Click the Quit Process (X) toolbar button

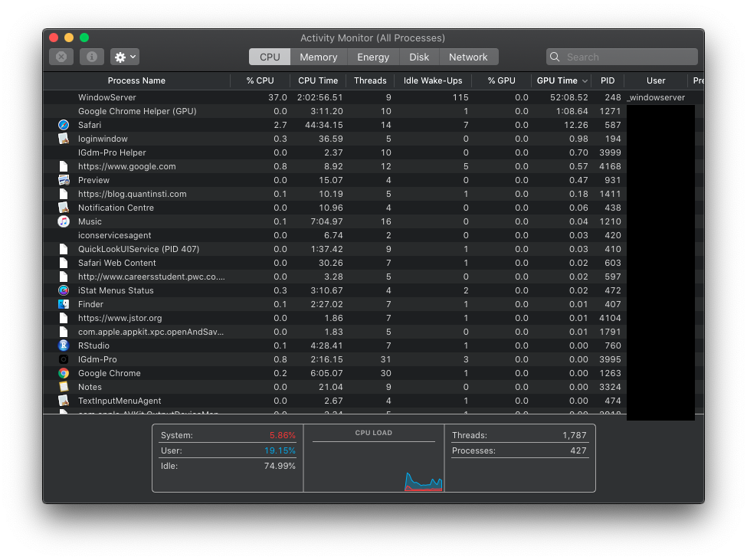61,57
